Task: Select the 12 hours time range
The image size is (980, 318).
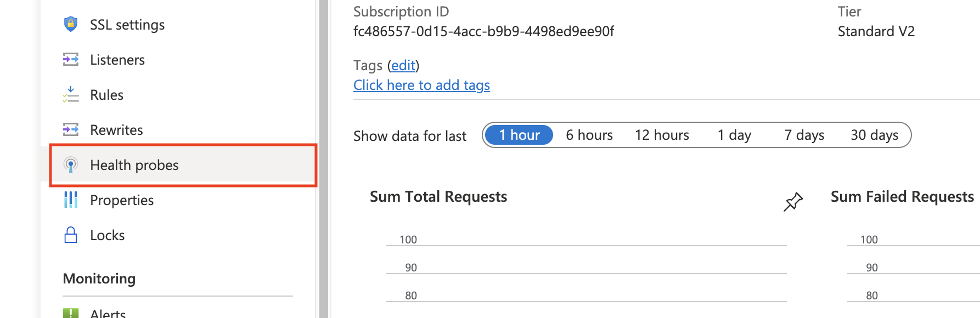Action: [x=662, y=135]
